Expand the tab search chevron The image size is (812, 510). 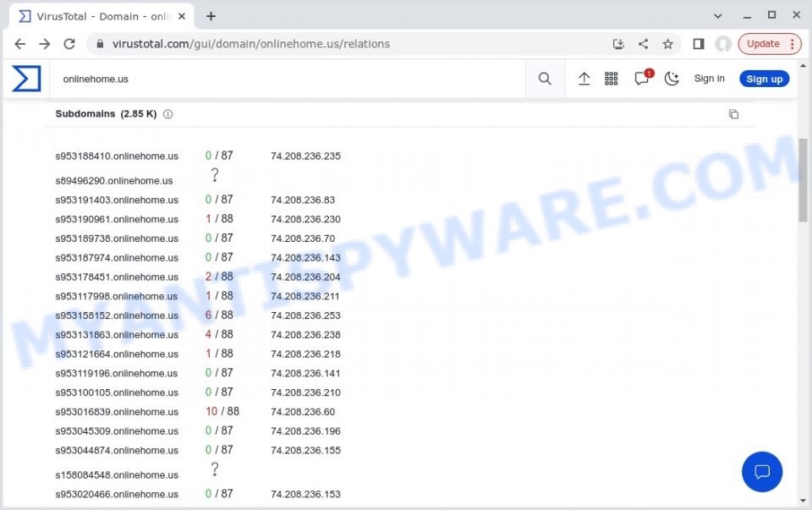(718, 15)
